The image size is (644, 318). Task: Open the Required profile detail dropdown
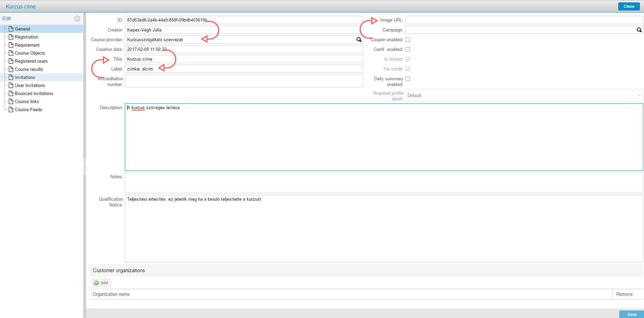pyautogui.click(x=523, y=96)
